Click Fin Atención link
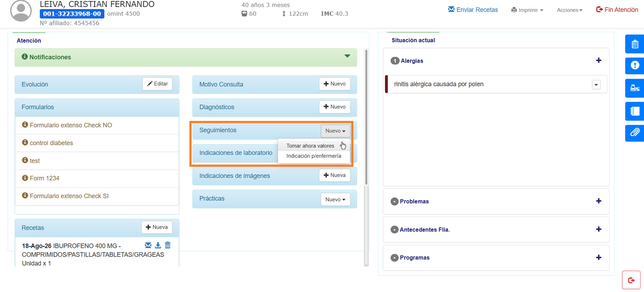The height and width of the screenshot is (292, 644). [x=617, y=10]
